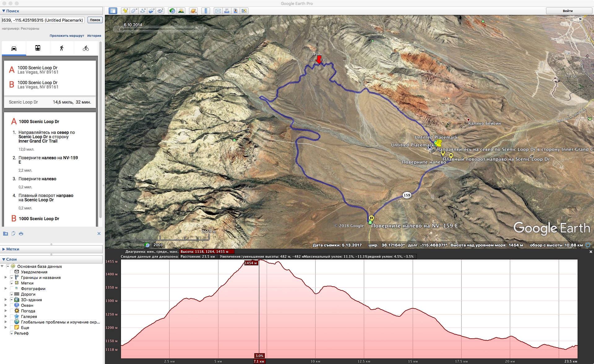Close the elevation profile panel
Screen dimensions: 594x364
point(591,252)
